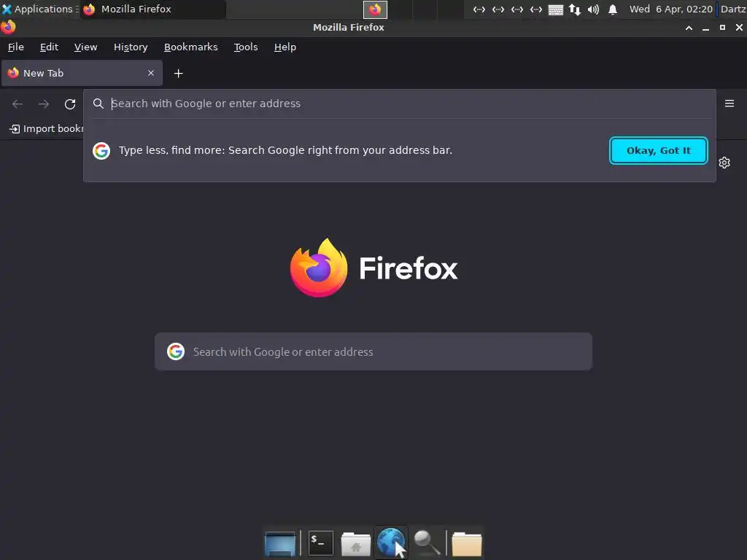
Task: Click the Firefox workspace switcher thumbnail
Action: (x=376, y=9)
